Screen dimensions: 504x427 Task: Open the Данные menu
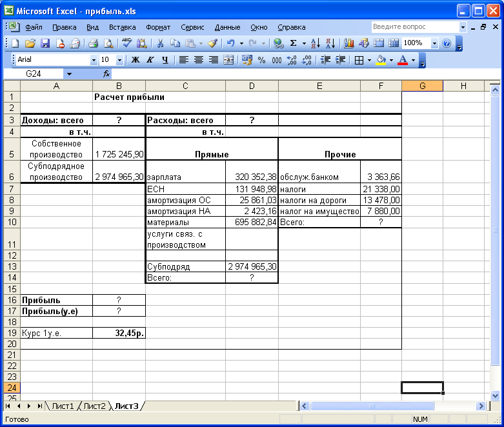[227, 27]
